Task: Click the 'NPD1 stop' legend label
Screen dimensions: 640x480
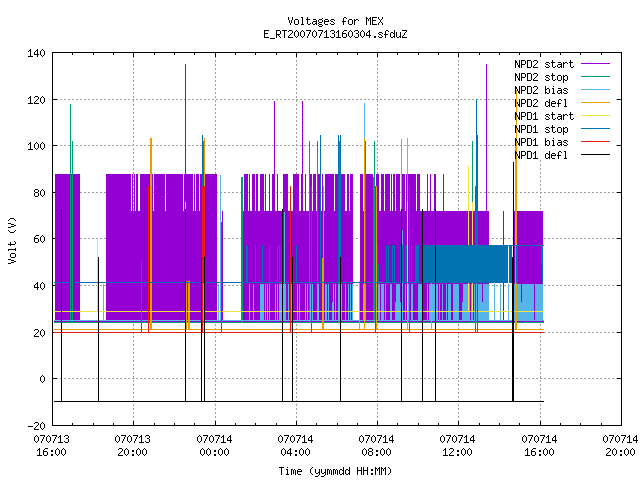Action: (x=541, y=129)
